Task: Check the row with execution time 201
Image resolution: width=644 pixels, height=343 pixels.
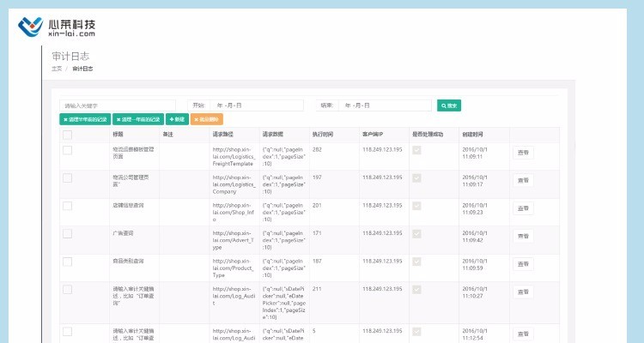Action: 67,206
